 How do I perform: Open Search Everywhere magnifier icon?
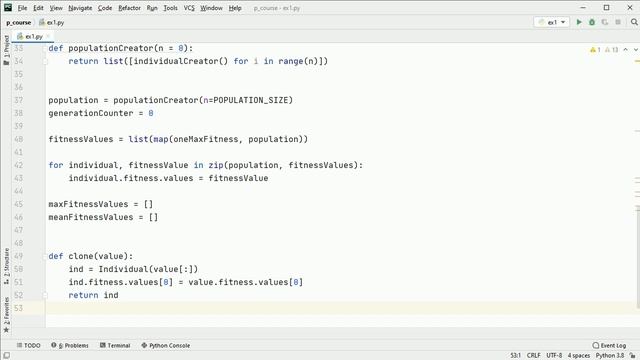pos(634,22)
